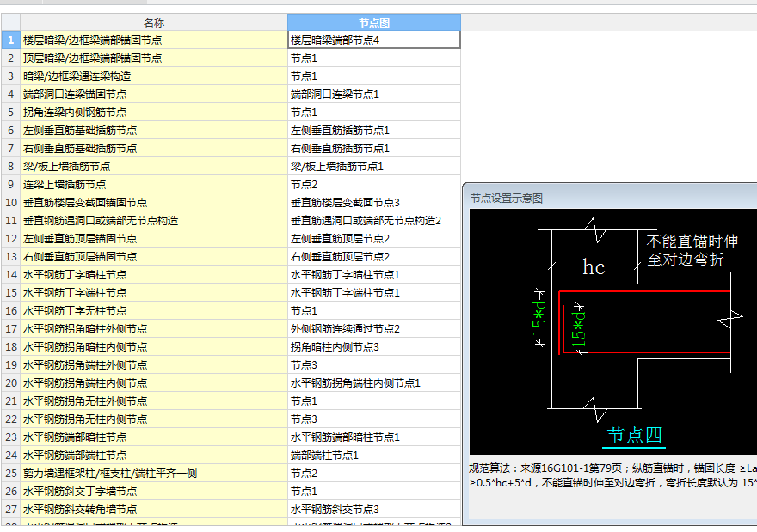This screenshot has height=532, width=757.
Task: Click the 水平钢筋丁字暗柱节点1 value cell
Action: click(374, 274)
